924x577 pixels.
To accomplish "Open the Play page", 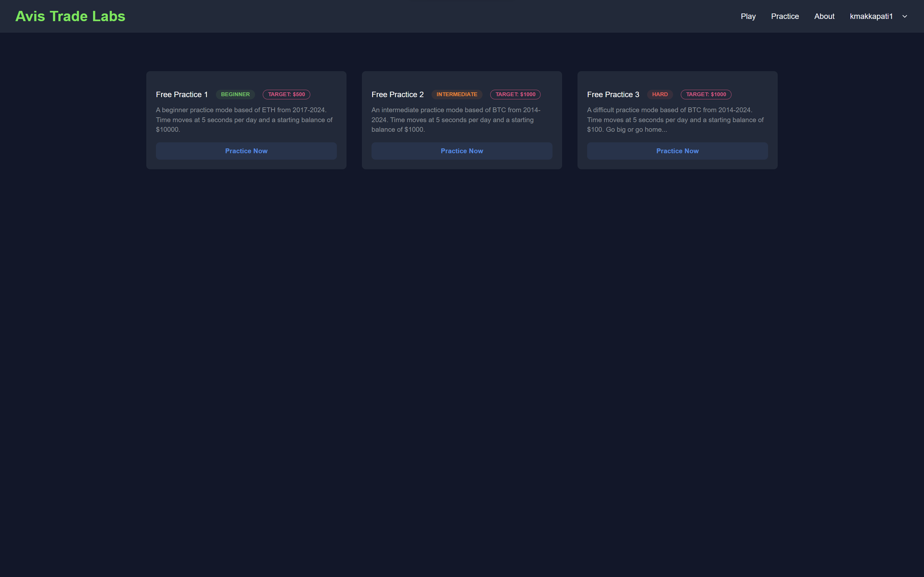I will point(748,16).
